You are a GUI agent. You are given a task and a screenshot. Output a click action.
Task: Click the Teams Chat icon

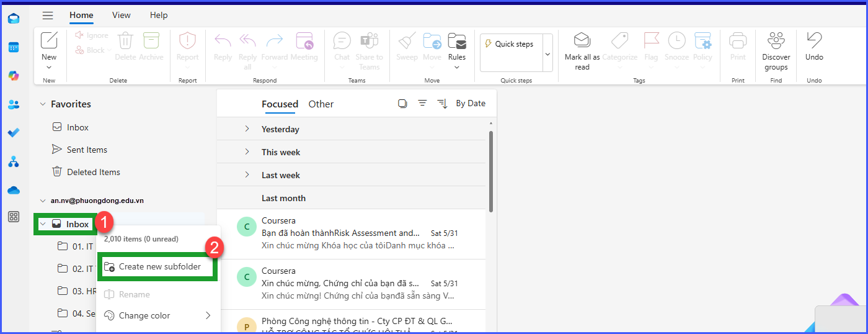point(342,41)
